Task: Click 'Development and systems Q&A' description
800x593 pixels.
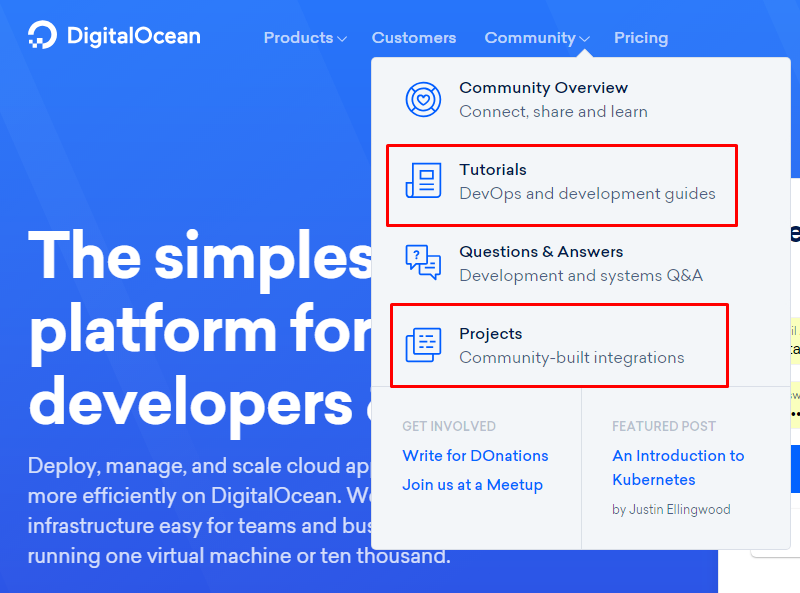Action: (x=581, y=276)
